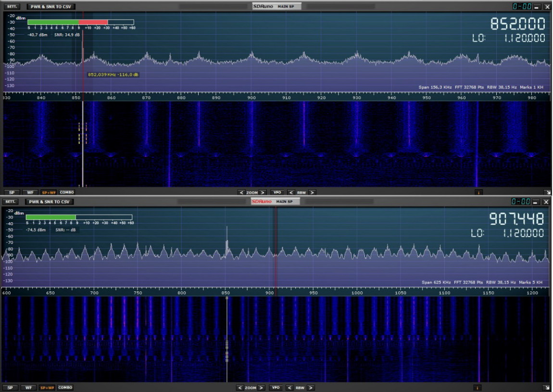
Task: Click the VFO button in top window
Action: (x=277, y=192)
